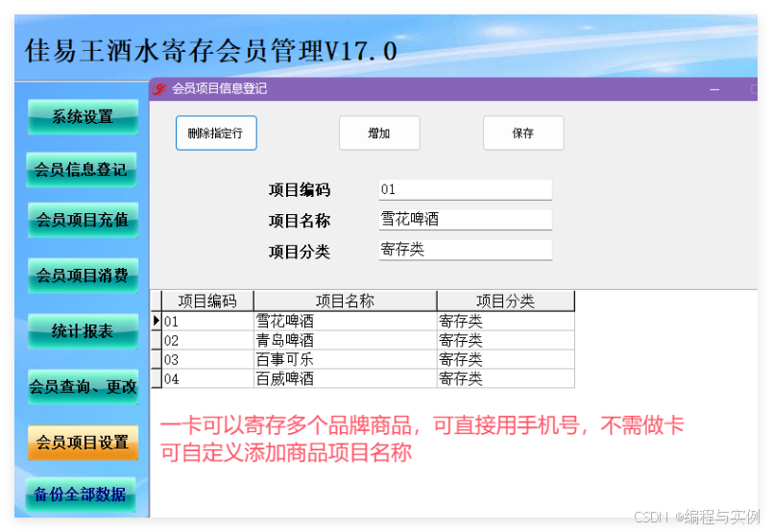Screen dimensions: 772x532
Task: Click the 雪花啤酒 table cell
Action: pyautogui.click(x=345, y=321)
